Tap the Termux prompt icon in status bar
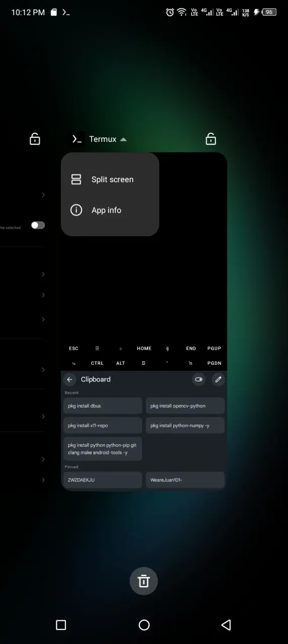 66,12
